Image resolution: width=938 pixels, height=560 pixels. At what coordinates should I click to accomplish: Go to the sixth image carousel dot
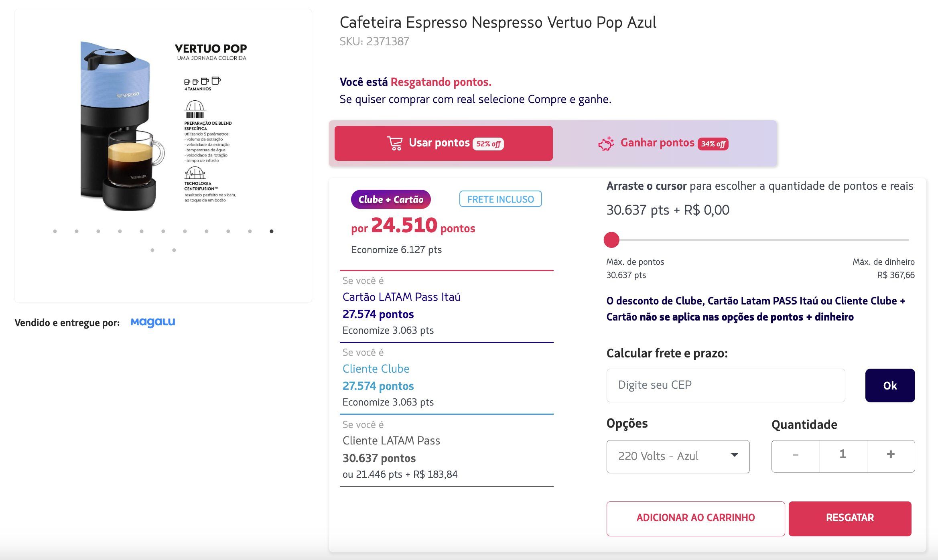(x=163, y=231)
